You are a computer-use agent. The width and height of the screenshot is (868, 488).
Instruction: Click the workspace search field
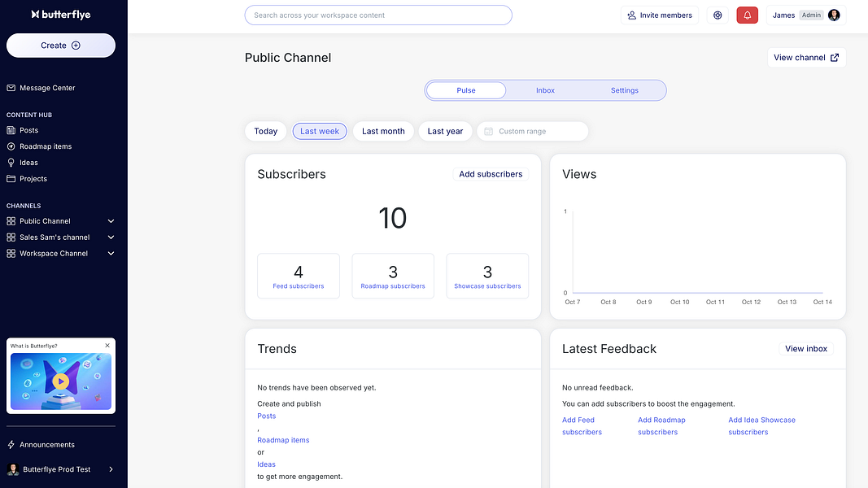(x=378, y=15)
